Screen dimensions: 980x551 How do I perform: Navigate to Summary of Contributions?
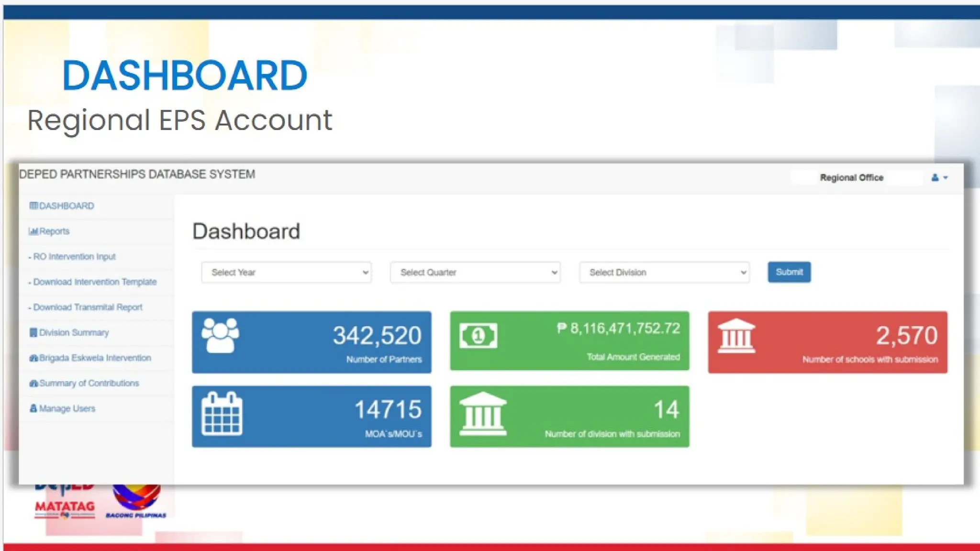pyautogui.click(x=89, y=383)
